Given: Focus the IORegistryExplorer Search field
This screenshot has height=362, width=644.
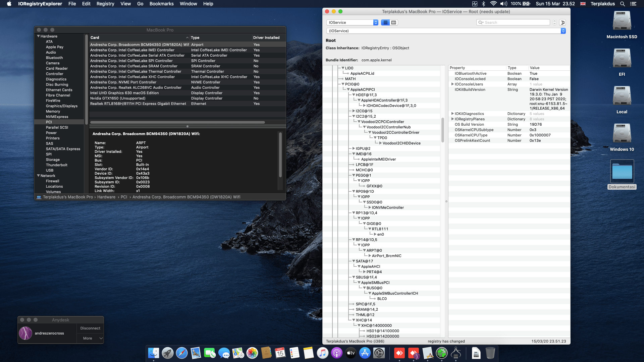Looking at the screenshot, I should pos(513,22).
